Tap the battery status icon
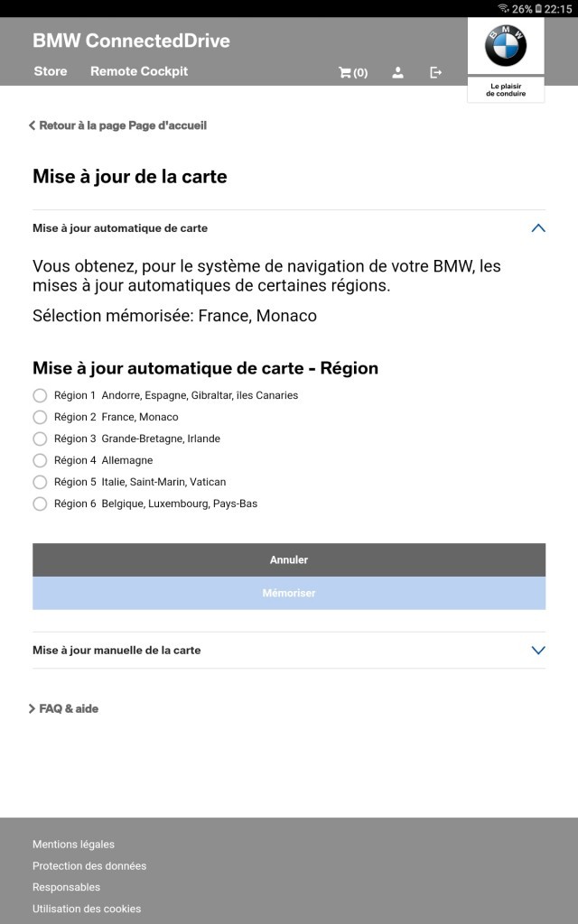Image resolution: width=578 pixels, height=924 pixels. (538, 8)
